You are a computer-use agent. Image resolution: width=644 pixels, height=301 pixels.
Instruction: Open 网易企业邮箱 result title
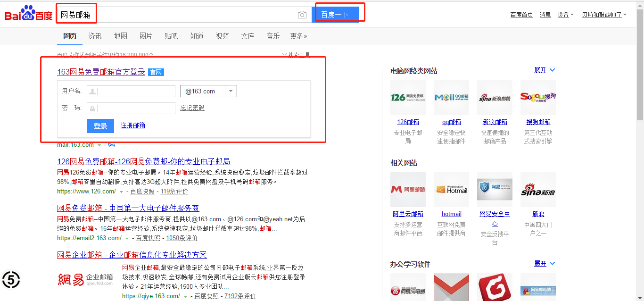pyautogui.click(x=132, y=255)
